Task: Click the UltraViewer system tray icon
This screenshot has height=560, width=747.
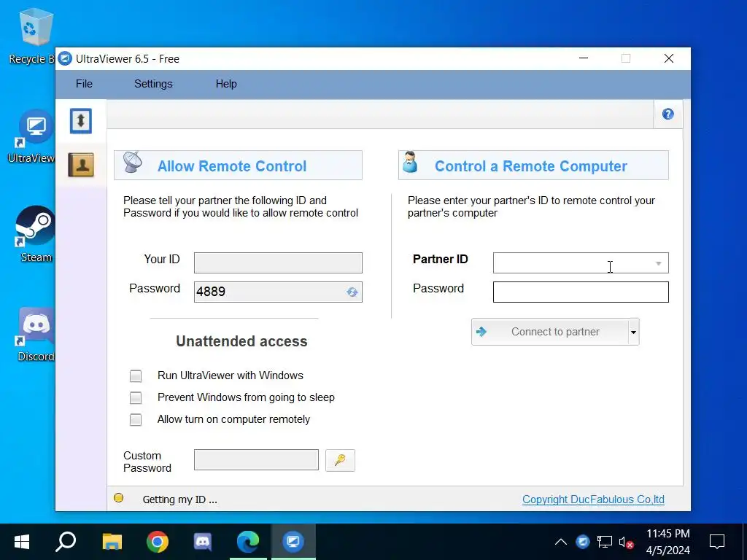Action: [583, 542]
